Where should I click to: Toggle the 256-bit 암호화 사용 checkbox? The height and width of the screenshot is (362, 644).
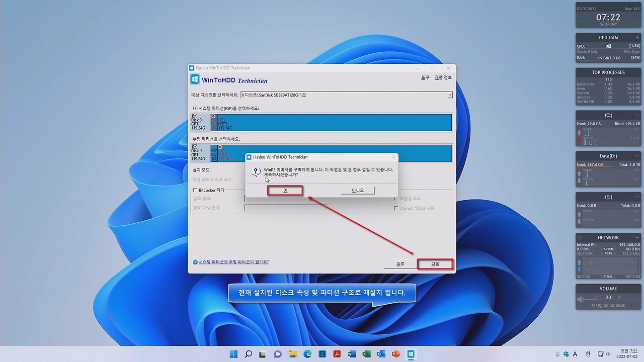point(396,208)
